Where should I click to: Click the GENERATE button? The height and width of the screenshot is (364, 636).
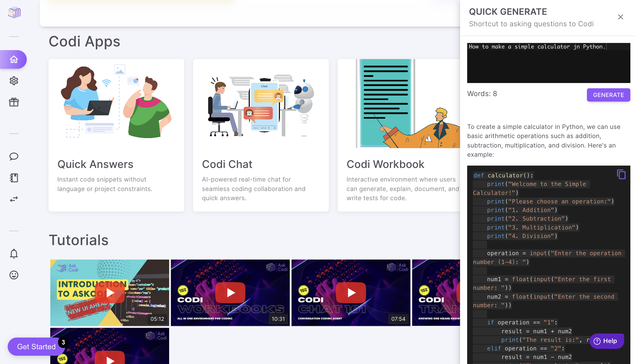pos(609,95)
